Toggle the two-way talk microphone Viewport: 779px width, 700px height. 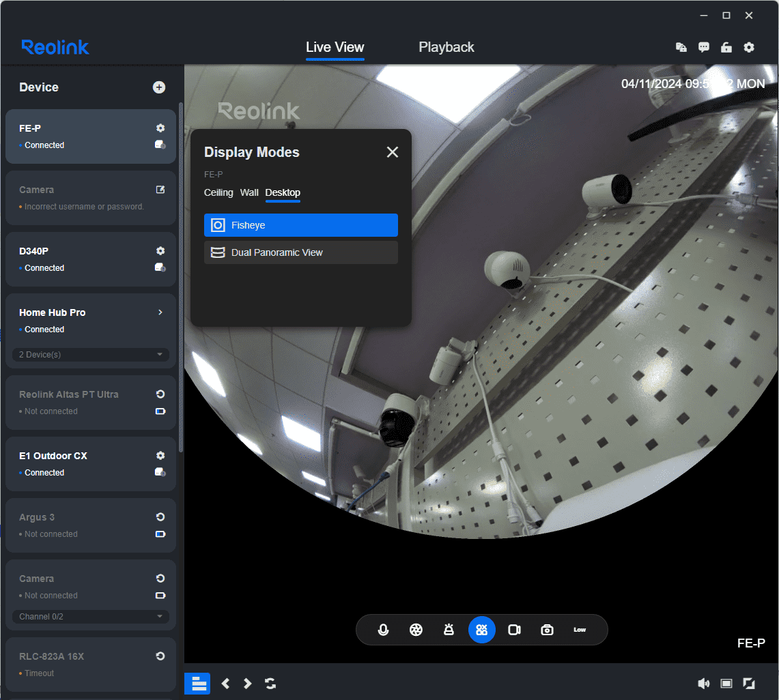click(x=383, y=630)
